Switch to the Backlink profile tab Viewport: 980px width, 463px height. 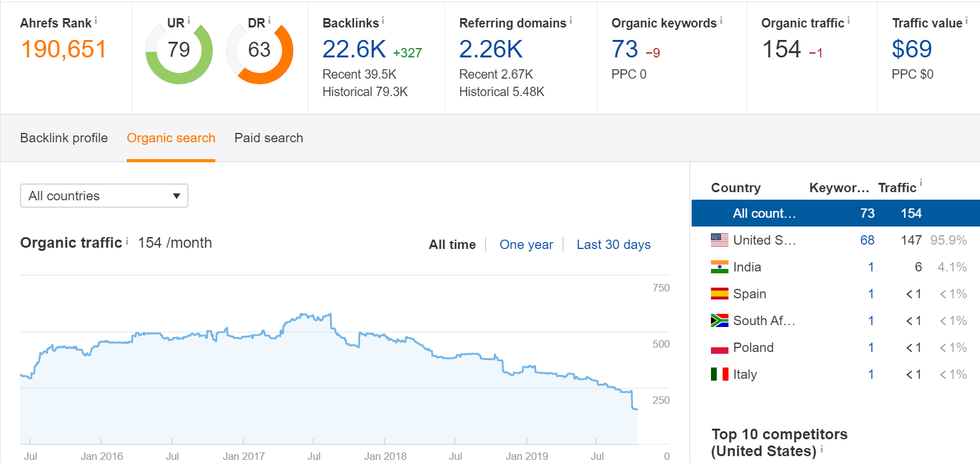pos(64,138)
